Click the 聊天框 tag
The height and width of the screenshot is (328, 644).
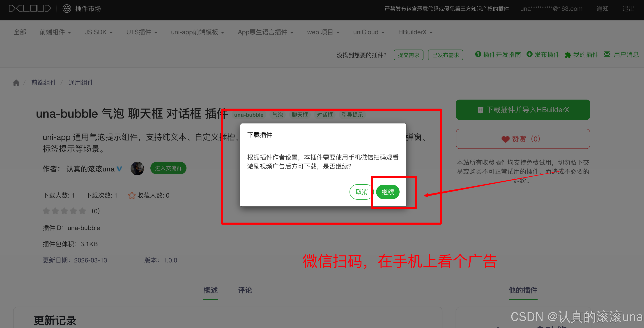coord(299,115)
